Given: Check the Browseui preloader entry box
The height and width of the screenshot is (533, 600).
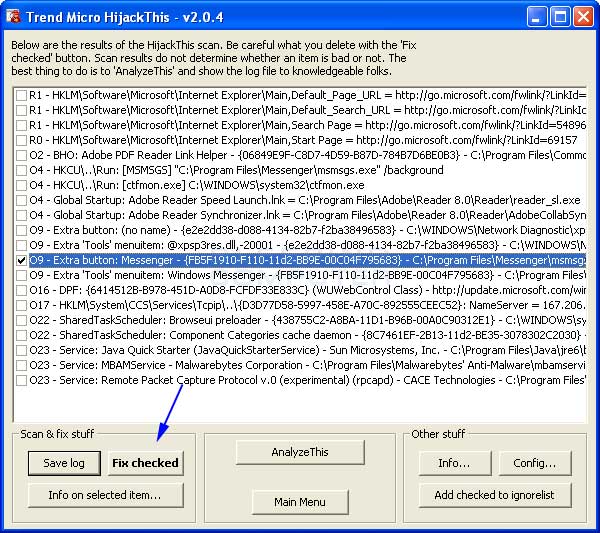Looking at the screenshot, I should (x=21, y=320).
